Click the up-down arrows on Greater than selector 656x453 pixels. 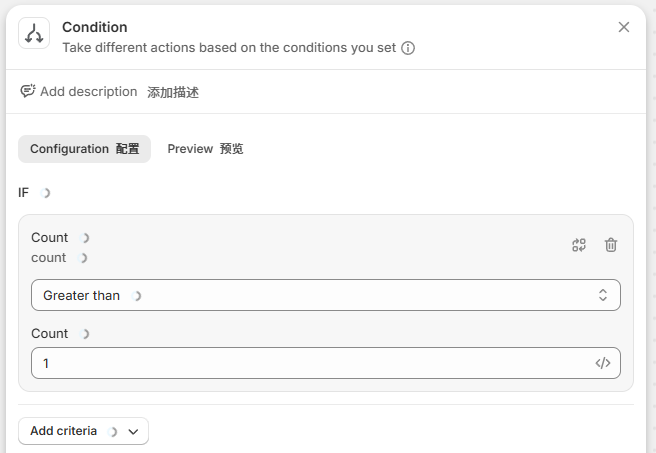click(x=602, y=295)
